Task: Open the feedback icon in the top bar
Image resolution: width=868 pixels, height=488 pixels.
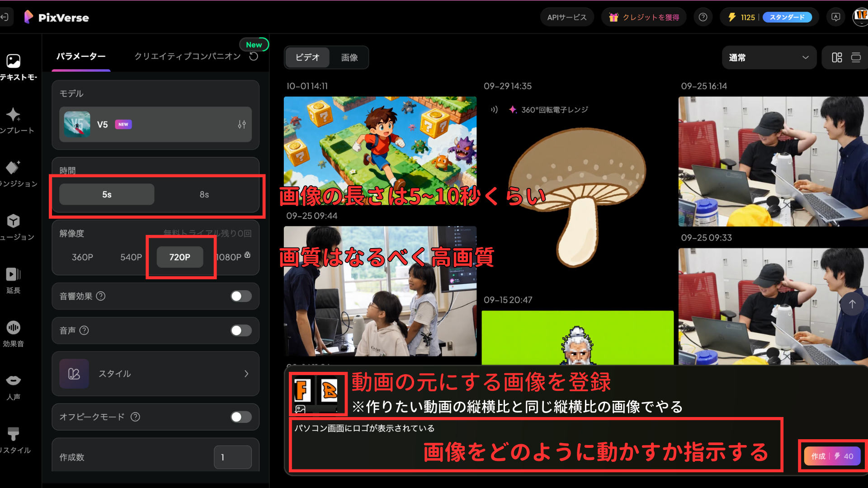Action: coord(836,17)
